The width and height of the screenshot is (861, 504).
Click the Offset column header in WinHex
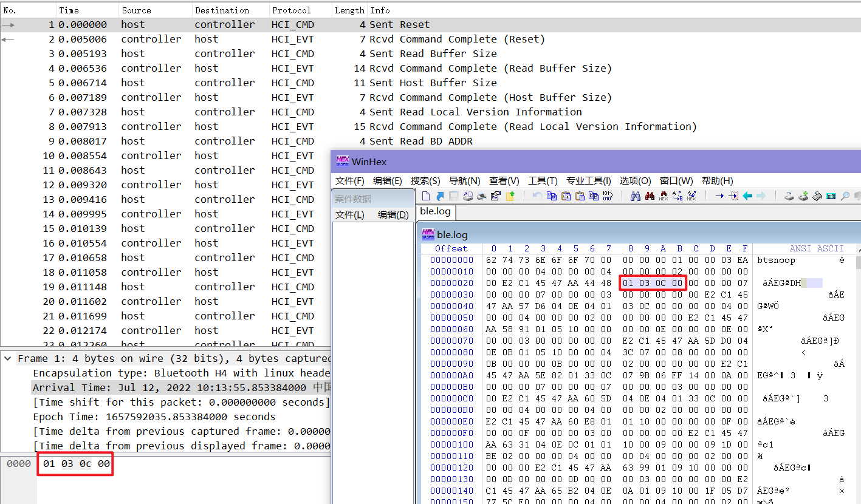(x=451, y=248)
